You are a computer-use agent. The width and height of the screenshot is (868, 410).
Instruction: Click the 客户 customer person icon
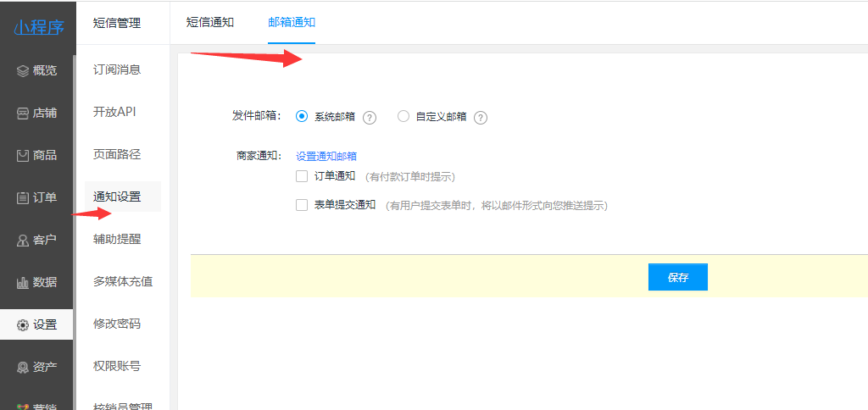(22, 240)
